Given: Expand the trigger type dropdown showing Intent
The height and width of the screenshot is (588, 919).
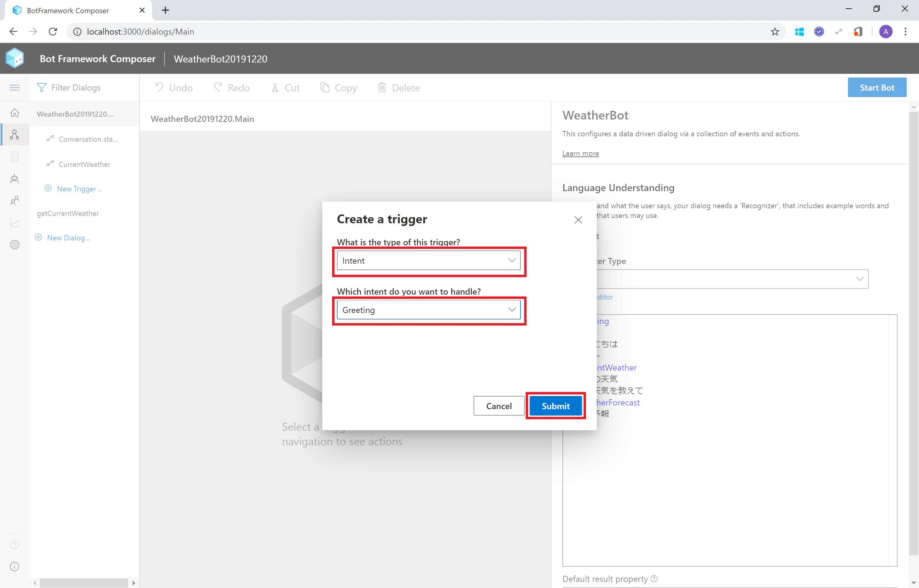Looking at the screenshot, I should 429,261.
